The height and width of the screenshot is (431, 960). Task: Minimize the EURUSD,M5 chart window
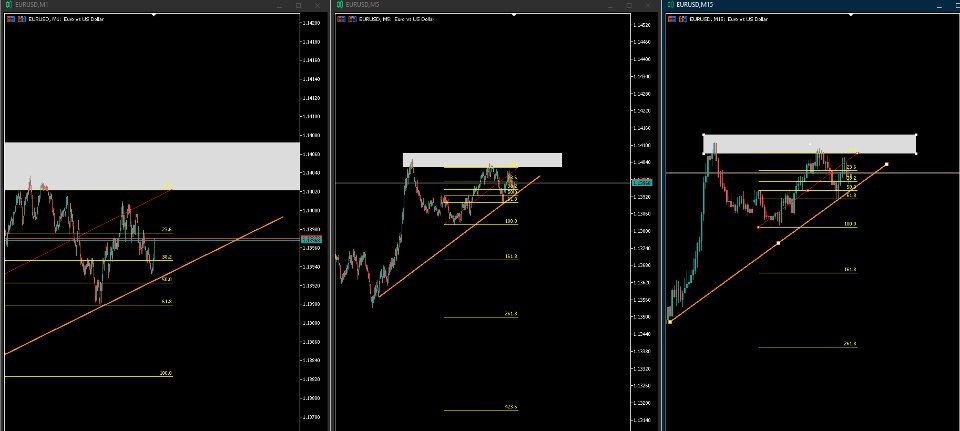610,6
